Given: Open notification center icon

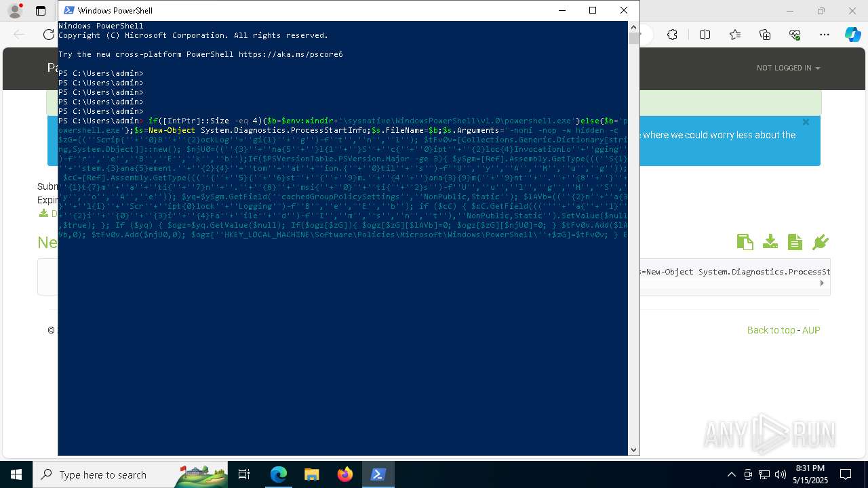Looking at the screenshot, I should tap(846, 474).
